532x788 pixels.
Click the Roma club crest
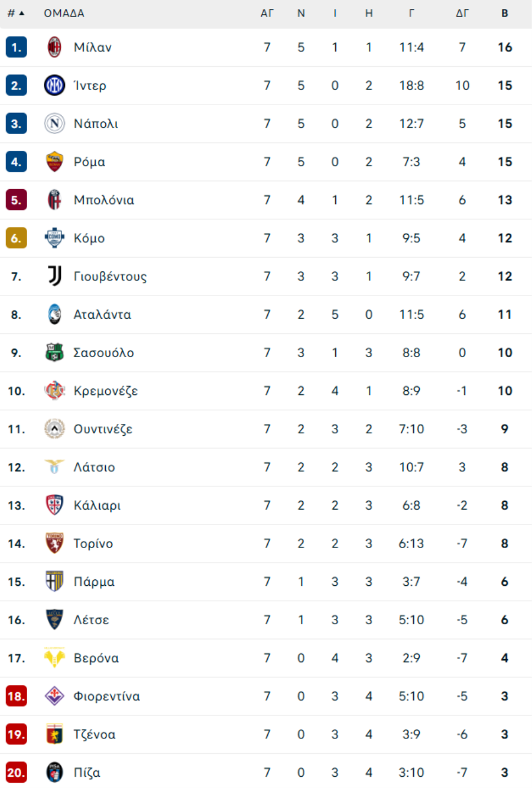point(54,162)
